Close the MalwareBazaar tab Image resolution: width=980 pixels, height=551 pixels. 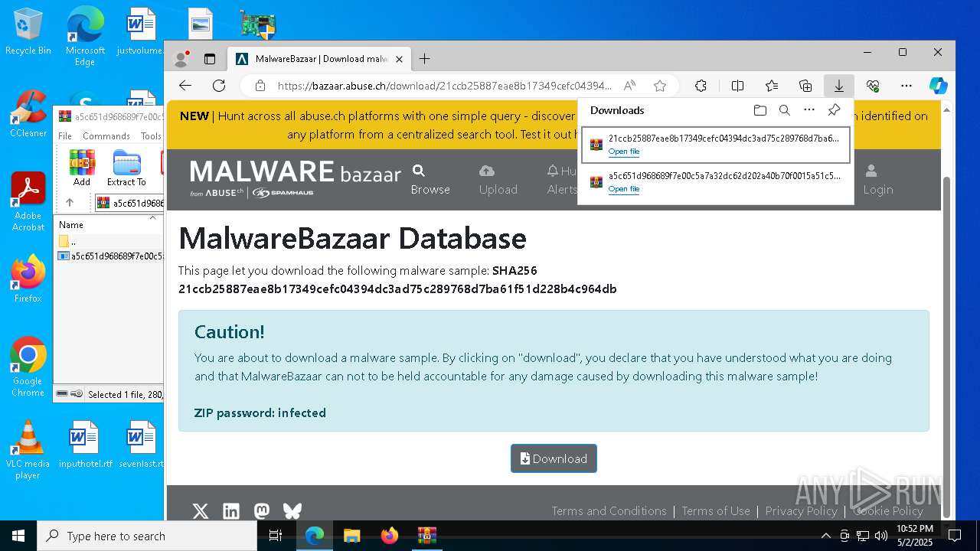point(399,59)
